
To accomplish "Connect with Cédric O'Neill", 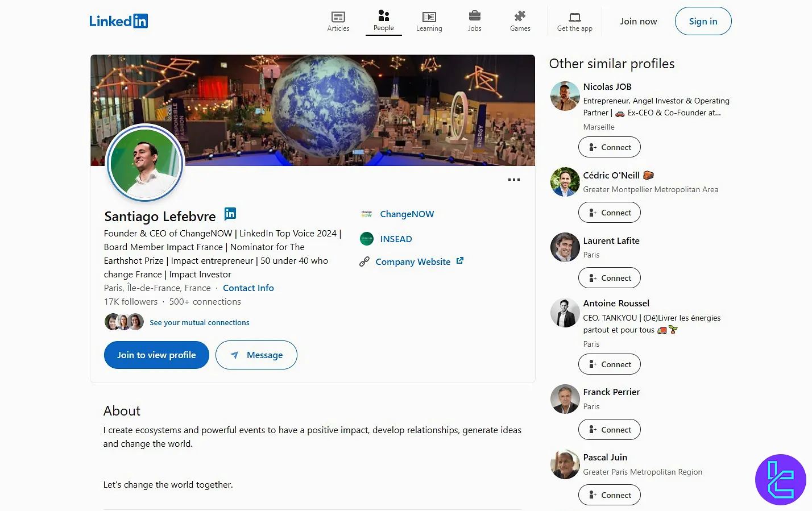I will (x=610, y=213).
